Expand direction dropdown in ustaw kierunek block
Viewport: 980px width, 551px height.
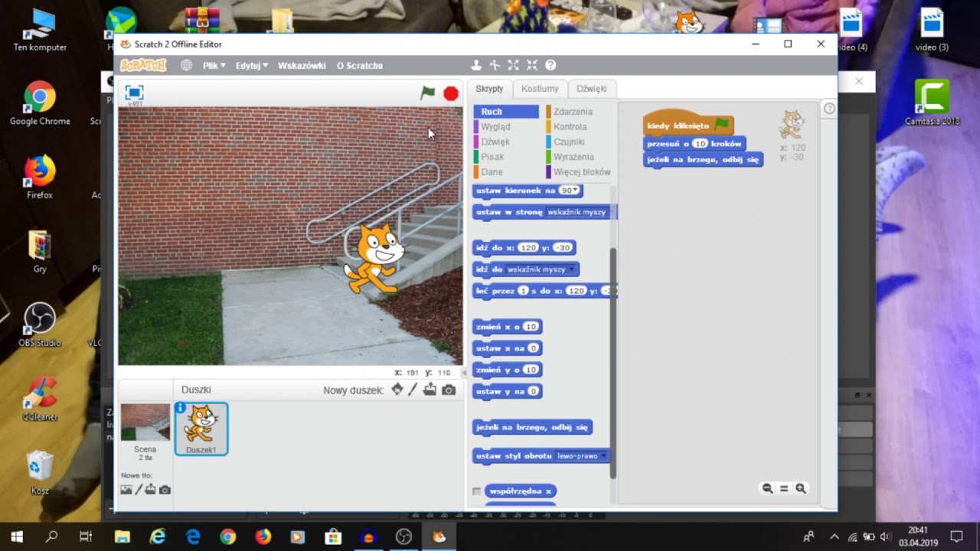(577, 191)
